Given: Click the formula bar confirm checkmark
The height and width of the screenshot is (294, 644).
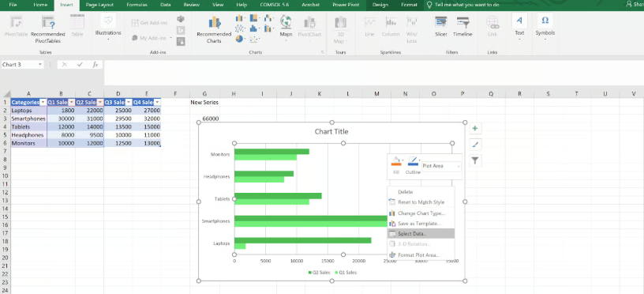Looking at the screenshot, I should (x=80, y=65).
